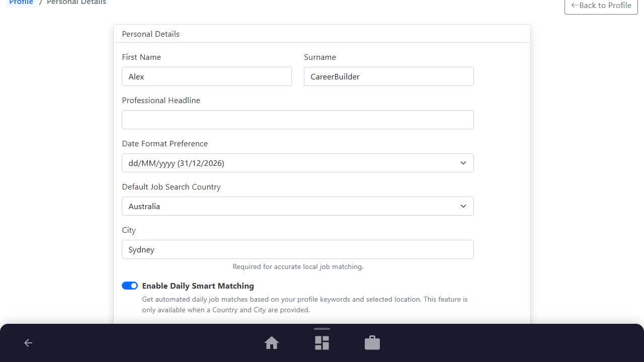644x362 pixels.
Task: Click the Personal Details breadcrumb text
Action: pyautogui.click(x=76, y=3)
